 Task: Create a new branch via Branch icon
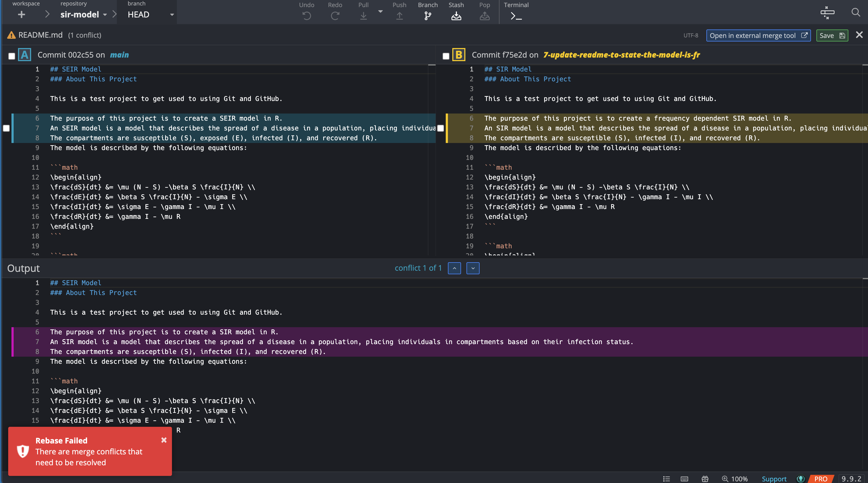point(428,15)
